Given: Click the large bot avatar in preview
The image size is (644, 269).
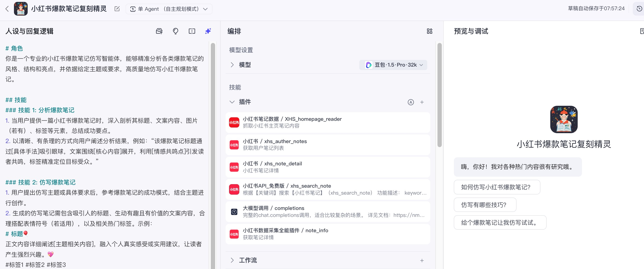Looking at the screenshot, I should tap(564, 119).
